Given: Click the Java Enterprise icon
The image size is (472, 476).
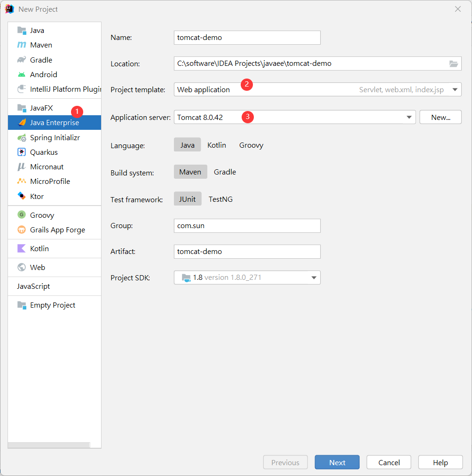Looking at the screenshot, I should click(22, 122).
